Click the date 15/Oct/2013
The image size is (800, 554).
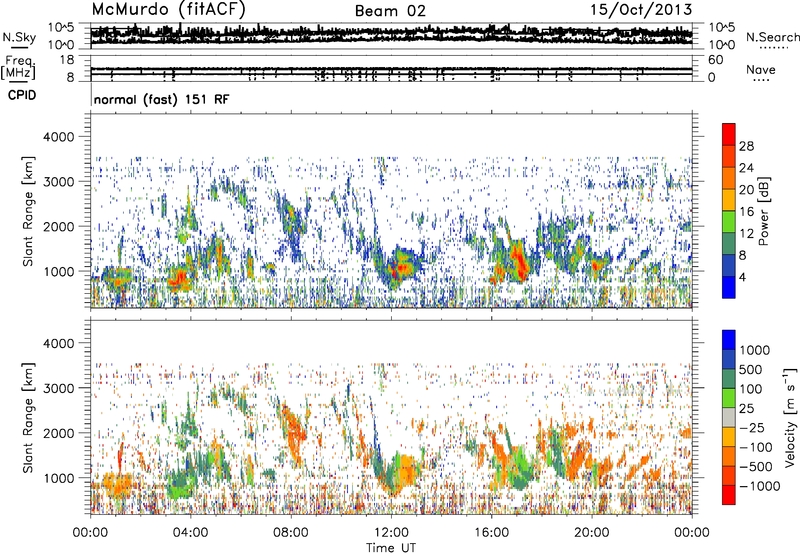641,10
